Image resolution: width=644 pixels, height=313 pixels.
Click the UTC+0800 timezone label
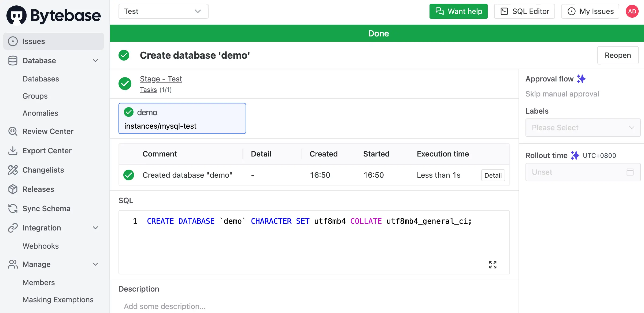pos(599,155)
